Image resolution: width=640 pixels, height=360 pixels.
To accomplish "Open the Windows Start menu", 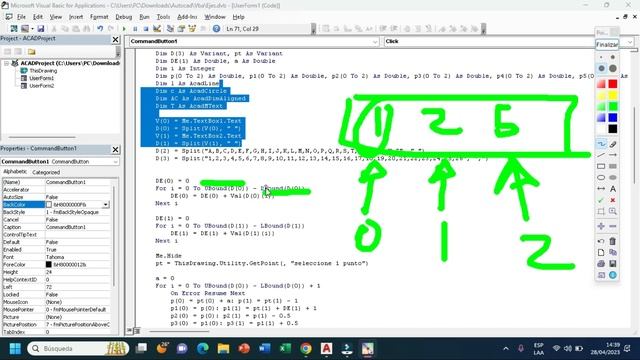I will (15, 349).
